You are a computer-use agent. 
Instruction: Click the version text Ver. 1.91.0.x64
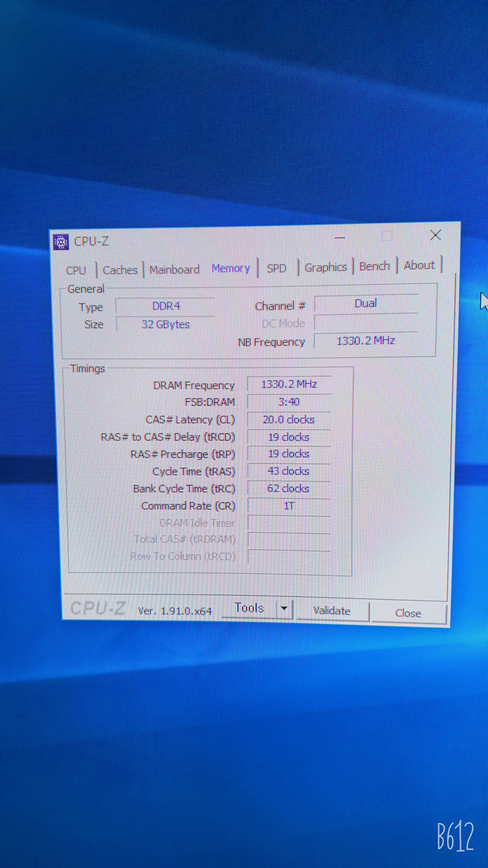point(175,611)
